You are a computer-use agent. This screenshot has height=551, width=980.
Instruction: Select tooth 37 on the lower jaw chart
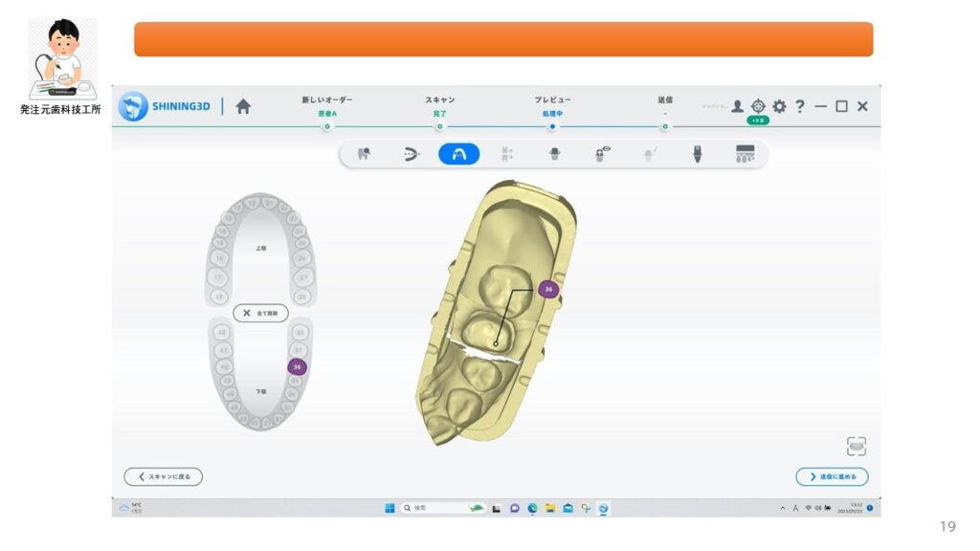tap(300, 351)
